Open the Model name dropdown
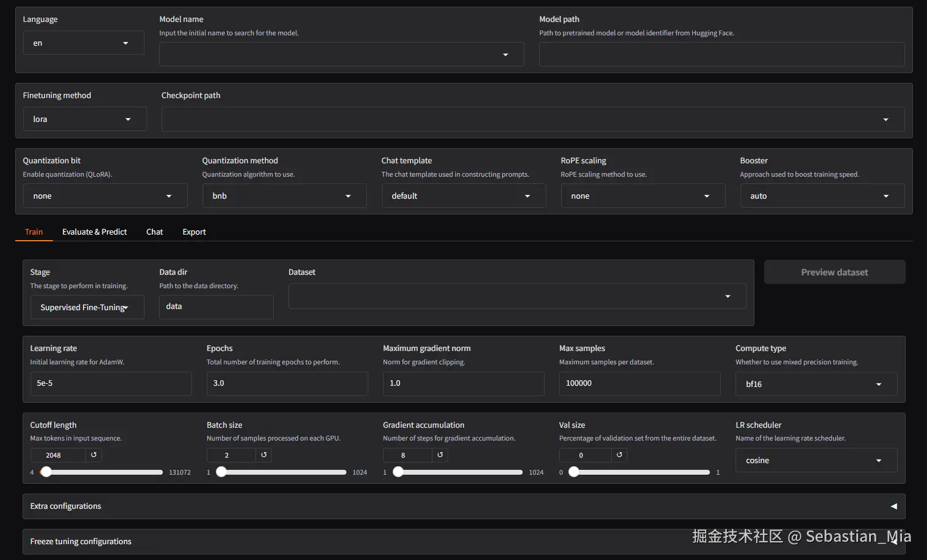Screen dimensions: 927x560 pyautogui.click(x=342, y=55)
